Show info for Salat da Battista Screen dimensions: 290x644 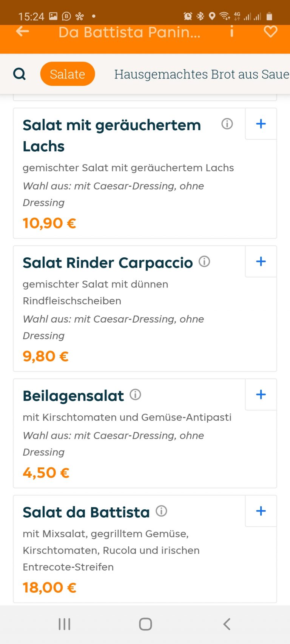click(161, 511)
